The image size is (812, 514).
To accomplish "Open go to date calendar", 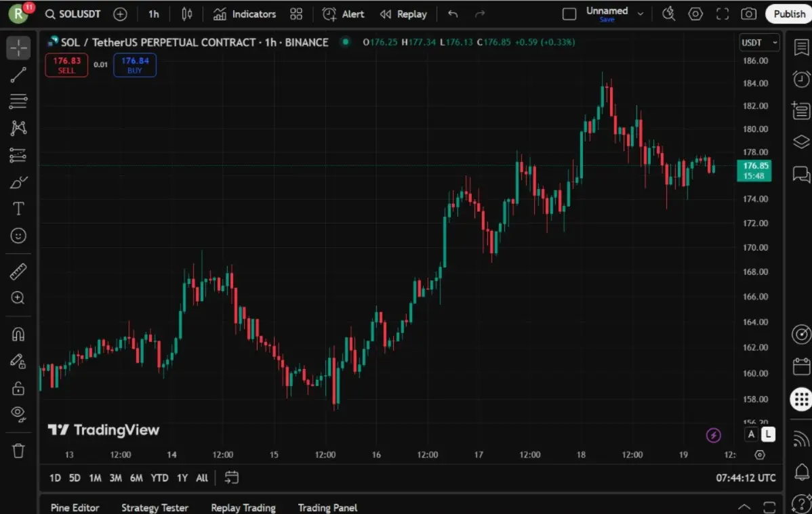I will coord(232,477).
